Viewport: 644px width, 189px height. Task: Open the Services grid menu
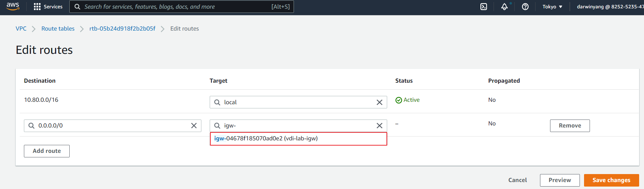coord(48,7)
